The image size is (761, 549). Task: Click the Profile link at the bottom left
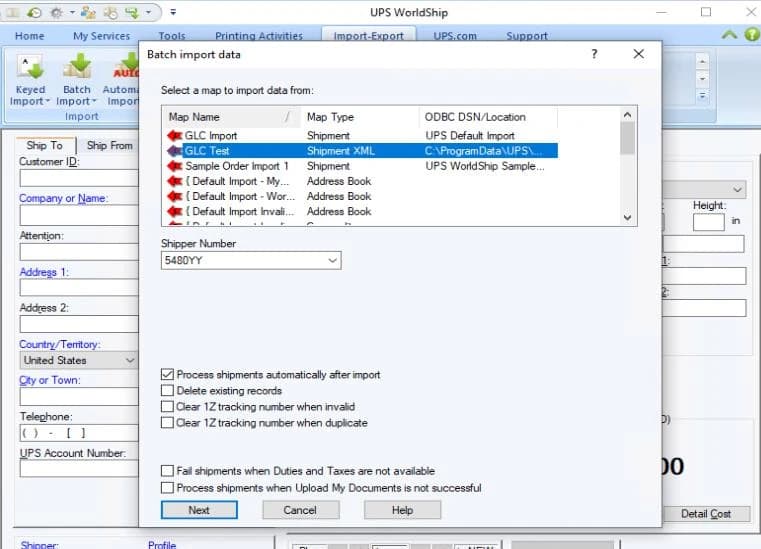pyautogui.click(x=162, y=545)
